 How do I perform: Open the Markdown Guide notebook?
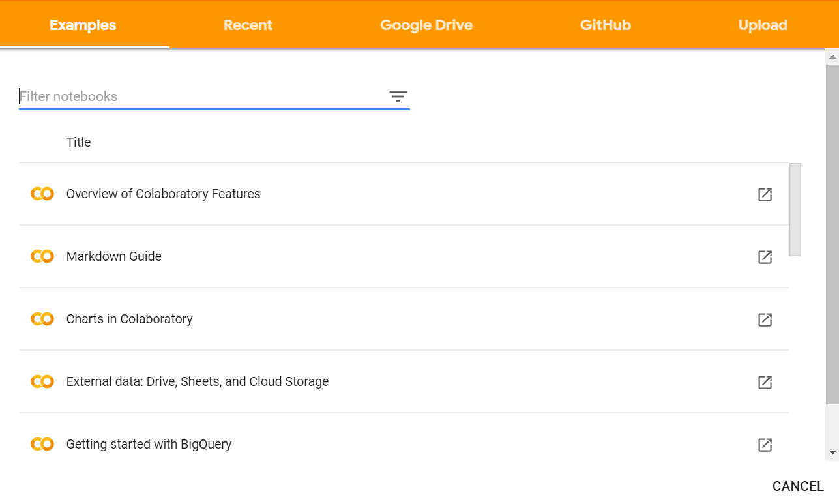(x=114, y=256)
